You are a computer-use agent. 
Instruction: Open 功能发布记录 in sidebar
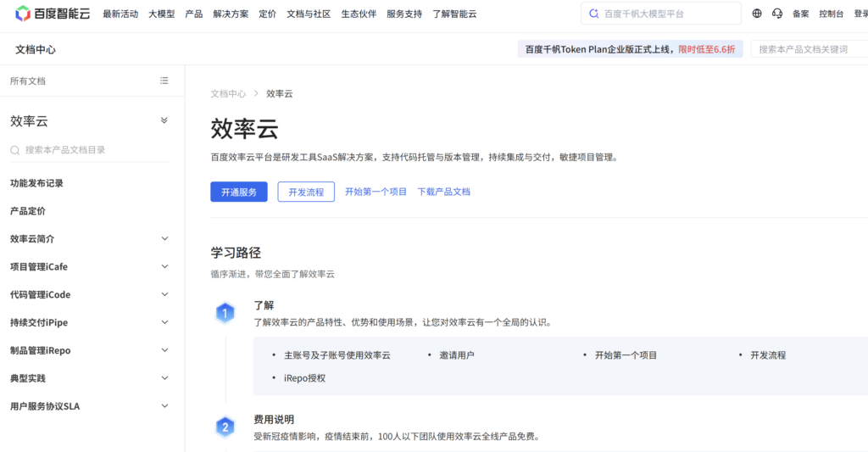36,183
